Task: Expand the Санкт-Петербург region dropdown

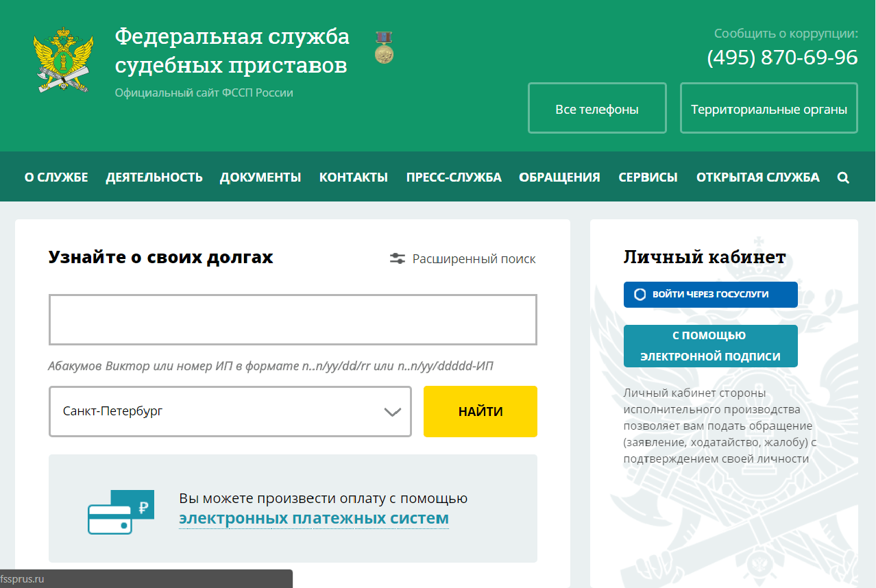Action: click(x=230, y=411)
